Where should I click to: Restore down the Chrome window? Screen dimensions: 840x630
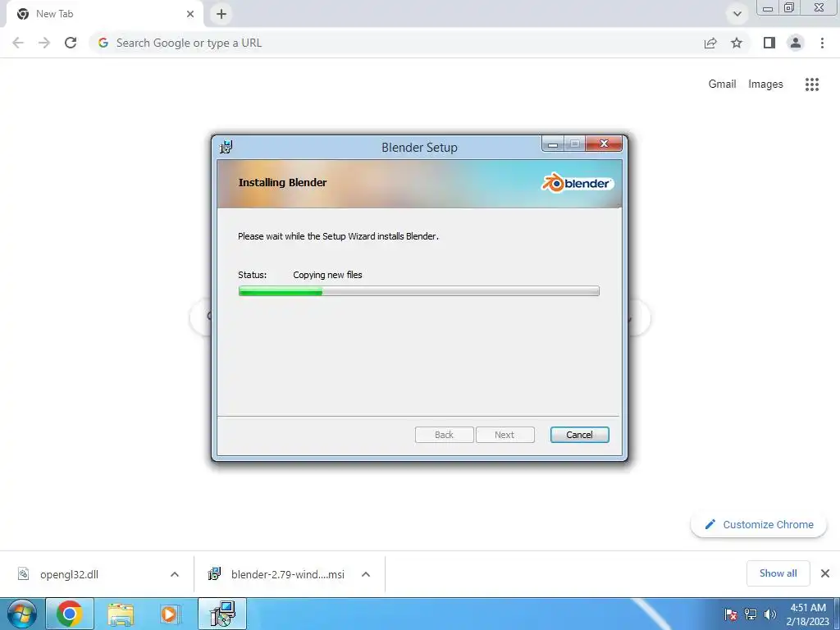[789, 8]
